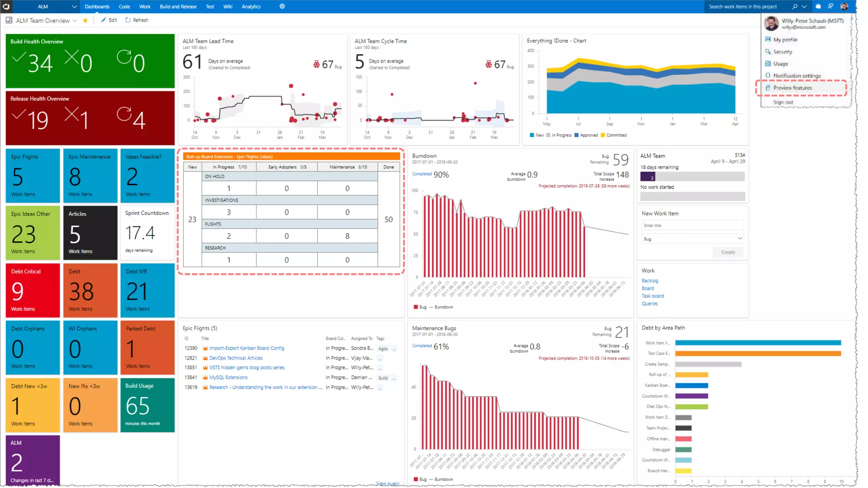Viewport: 868px width, 488px height.
Task: Click the settings gear icon in top navigation
Action: pyautogui.click(x=282, y=6)
